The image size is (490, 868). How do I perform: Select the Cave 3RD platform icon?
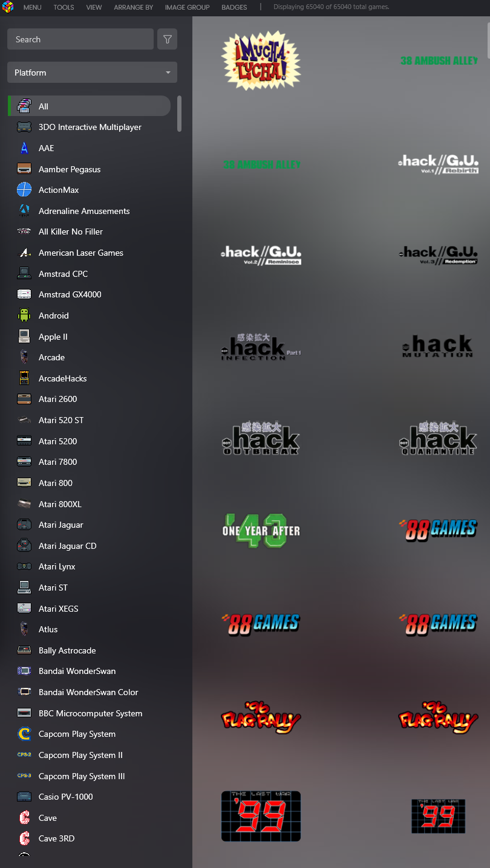tap(24, 838)
